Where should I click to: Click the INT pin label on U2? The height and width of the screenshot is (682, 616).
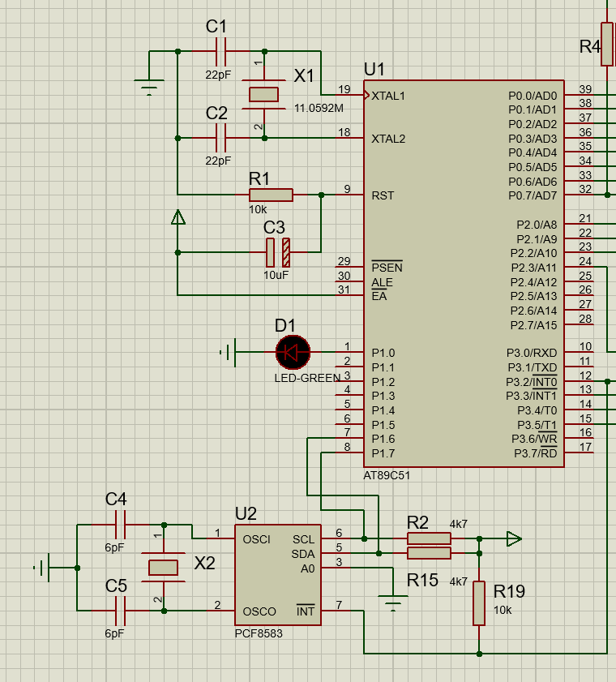[x=306, y=611]
